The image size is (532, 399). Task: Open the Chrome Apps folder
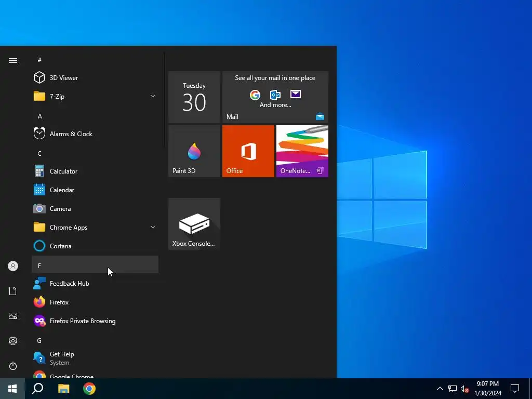pos(95,228)
